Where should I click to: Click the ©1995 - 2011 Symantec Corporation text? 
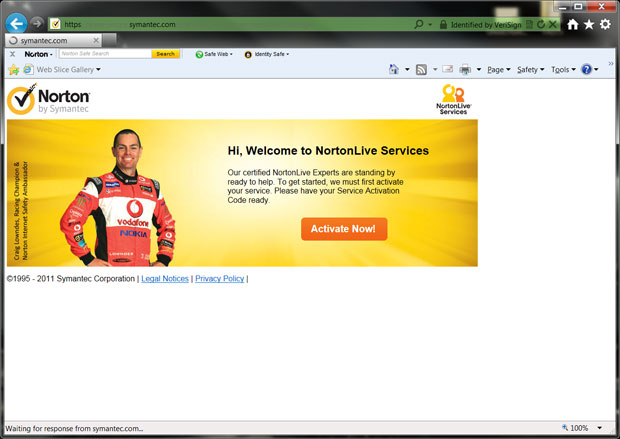pos(71,278)
